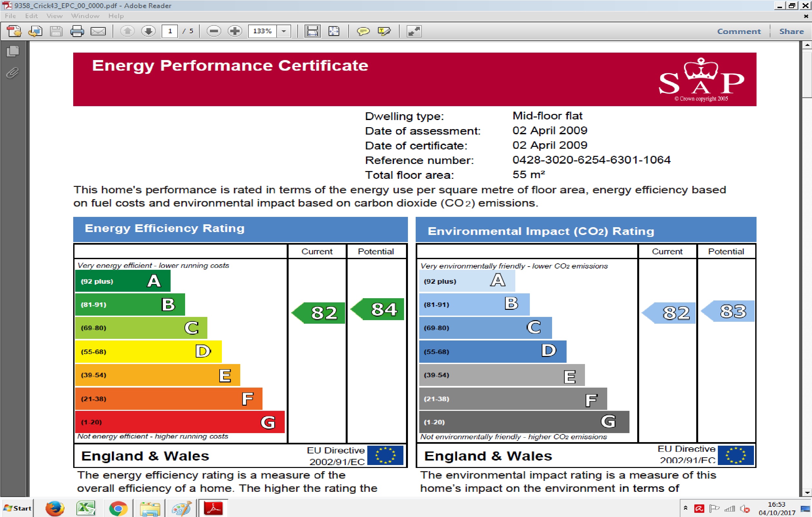This screenshot has width=812, height=517.
Task: Expand the page thumbnails side panel
Action: 13,51
